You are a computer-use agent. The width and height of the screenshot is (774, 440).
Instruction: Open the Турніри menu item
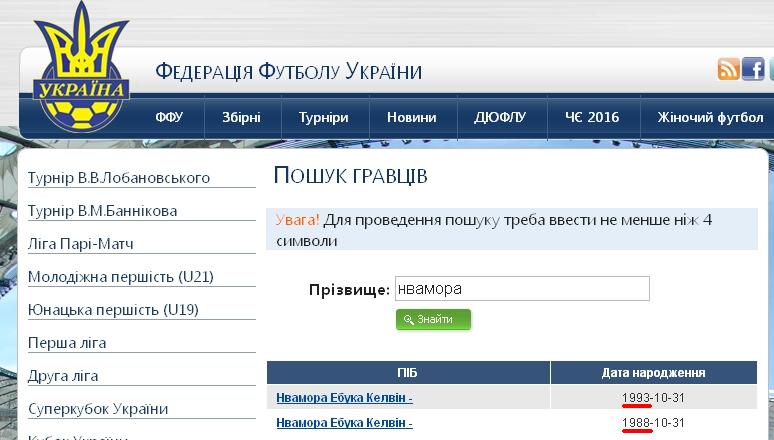click(324, 118)
